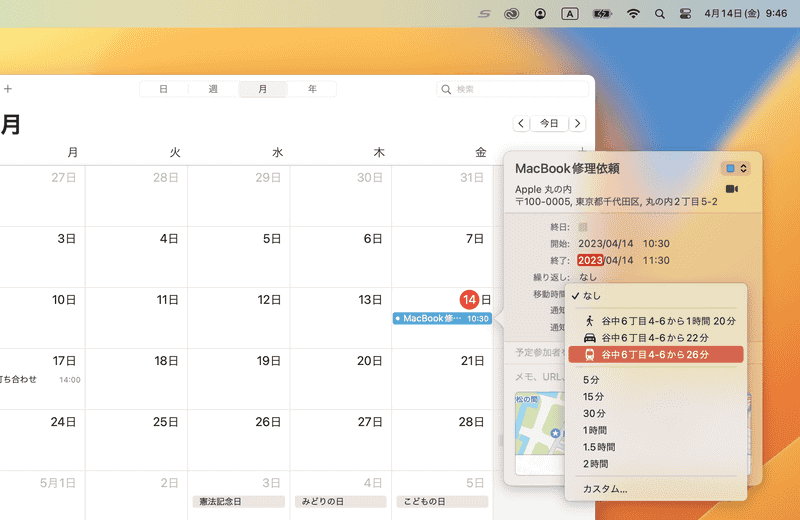Click the メモ、URL notes field
The width and height of the screenshot is (800, 520).
[540, 377]
